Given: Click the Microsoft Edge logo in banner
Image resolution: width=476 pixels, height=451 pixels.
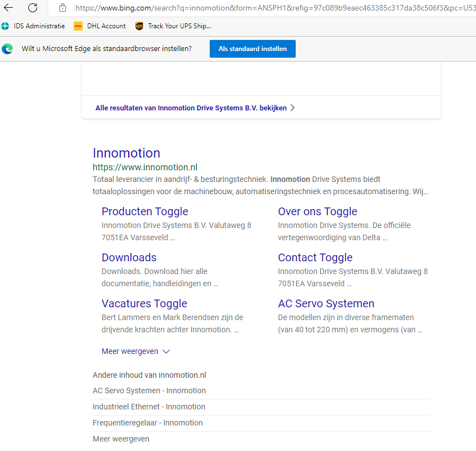Looking at the screenshot, I should (x=7, y=49).
